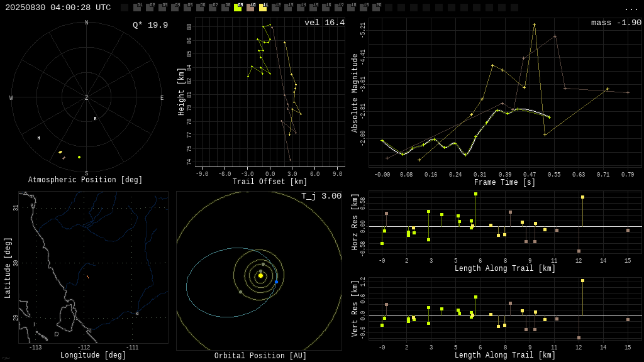Click the blue Earth dot on the orbit plot
The width and height of the screenshot is (644, 362).
click(277, 282)
